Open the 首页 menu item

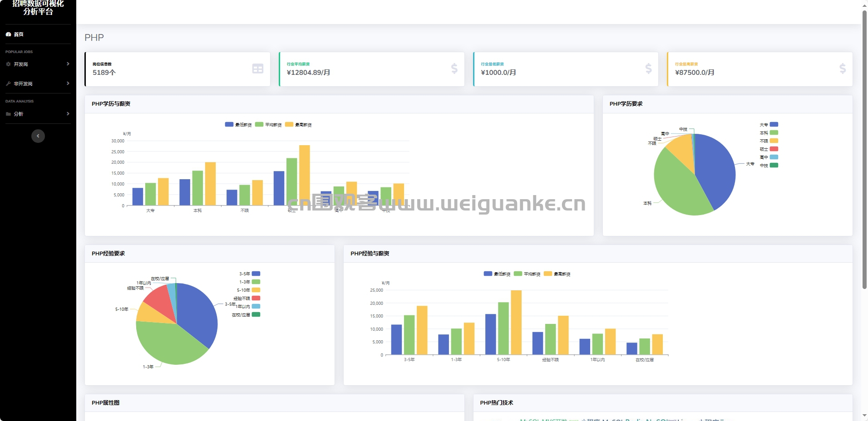tap(38, 34)
